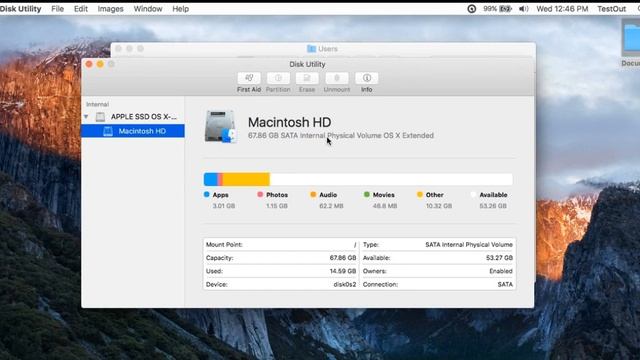Open the File menu
The image size is (640, 360).
pyautogui.click(x=58, y=9)
